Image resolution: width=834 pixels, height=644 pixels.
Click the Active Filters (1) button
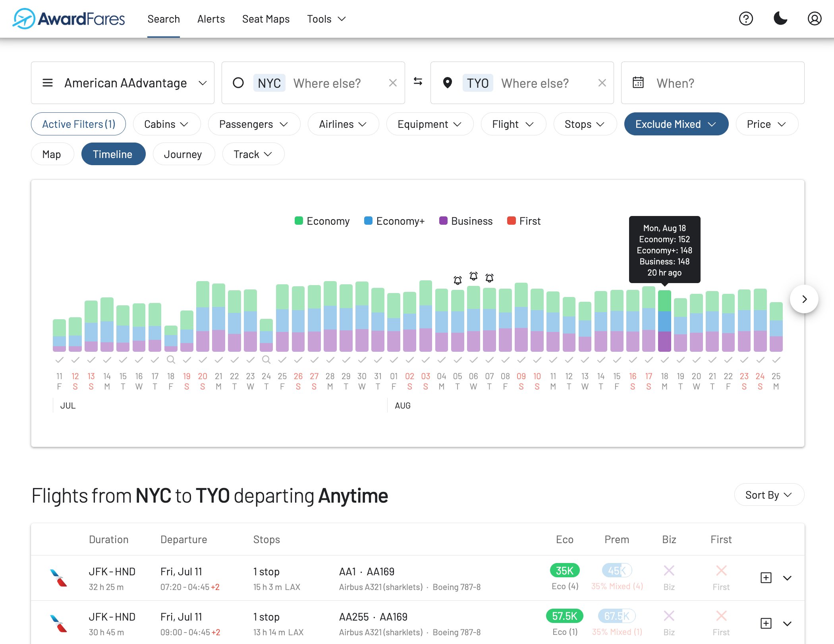pos(79,124)
